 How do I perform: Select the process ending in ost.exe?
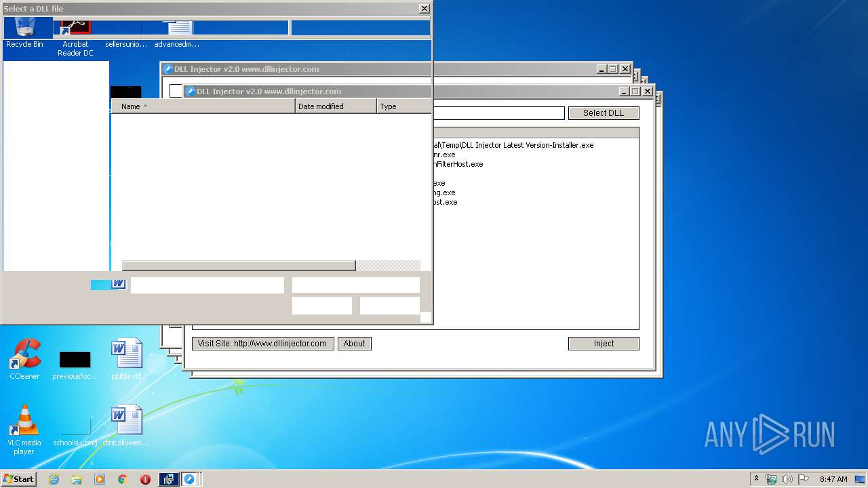tap(446, 202)
